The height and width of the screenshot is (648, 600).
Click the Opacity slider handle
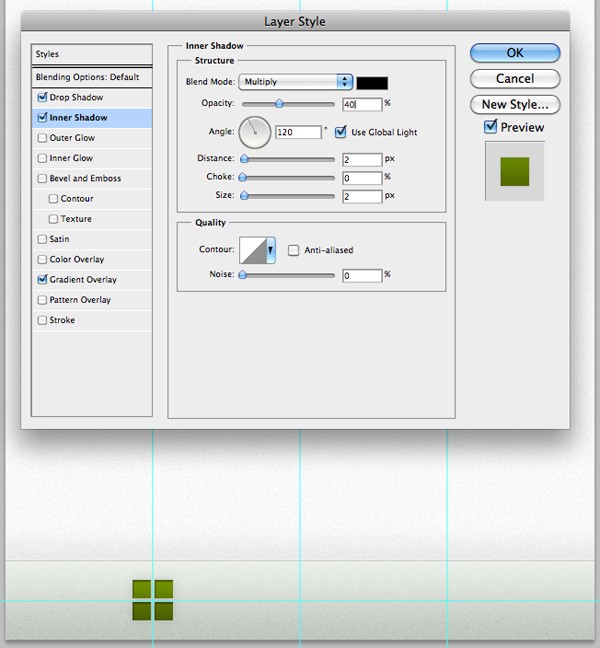click(279, 103)
